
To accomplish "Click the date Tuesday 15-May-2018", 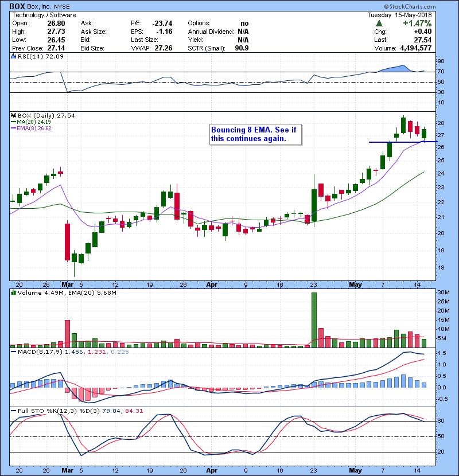I will pyautogui.click(x=399, y=15).
